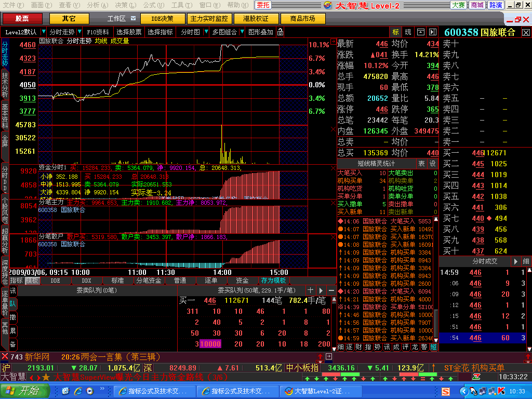Select the 分笔资金 indicator tab

[149, 281]
